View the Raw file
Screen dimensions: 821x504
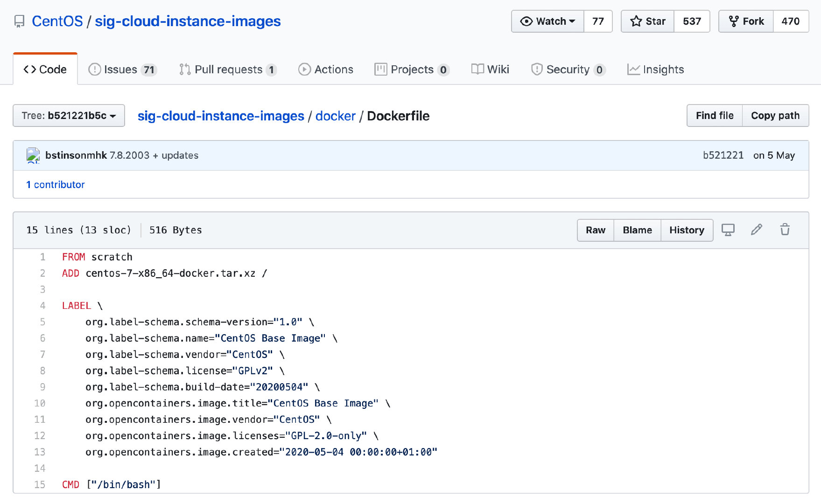pos(596,230)
